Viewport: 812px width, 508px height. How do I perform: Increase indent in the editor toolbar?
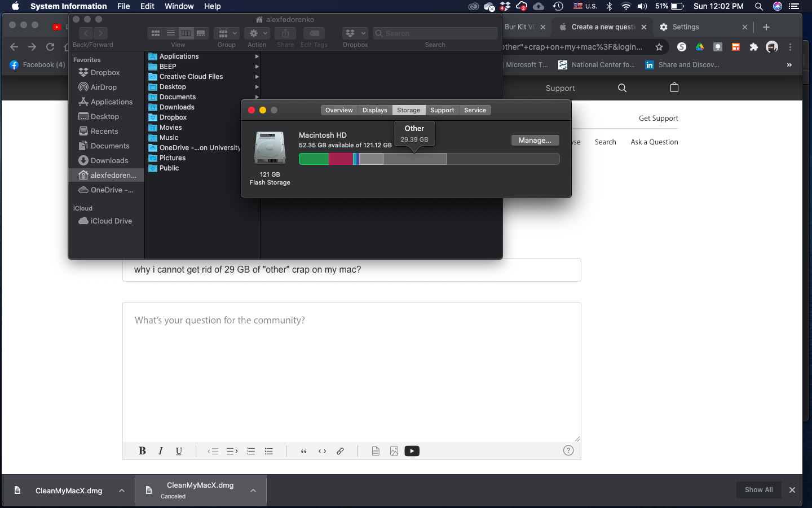232,451
